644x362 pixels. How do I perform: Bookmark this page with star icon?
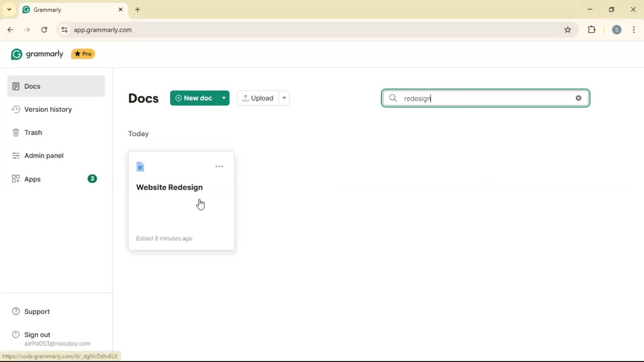pyautogui.click(x=568, y=30)
